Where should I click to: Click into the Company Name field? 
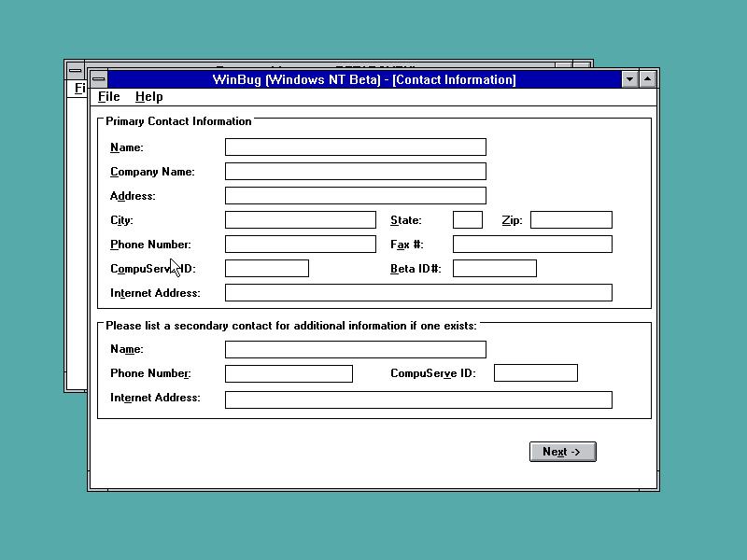[x=356, y=172]
